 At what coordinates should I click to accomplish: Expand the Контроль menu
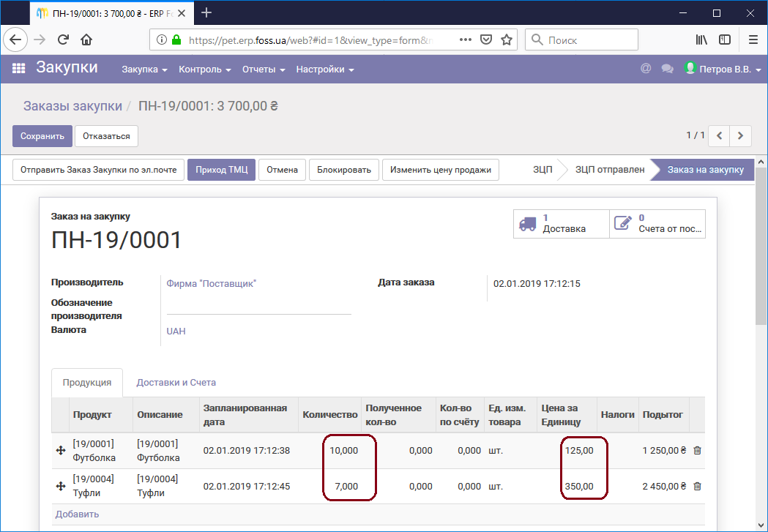pyautogui.click(x=205, y=70)
